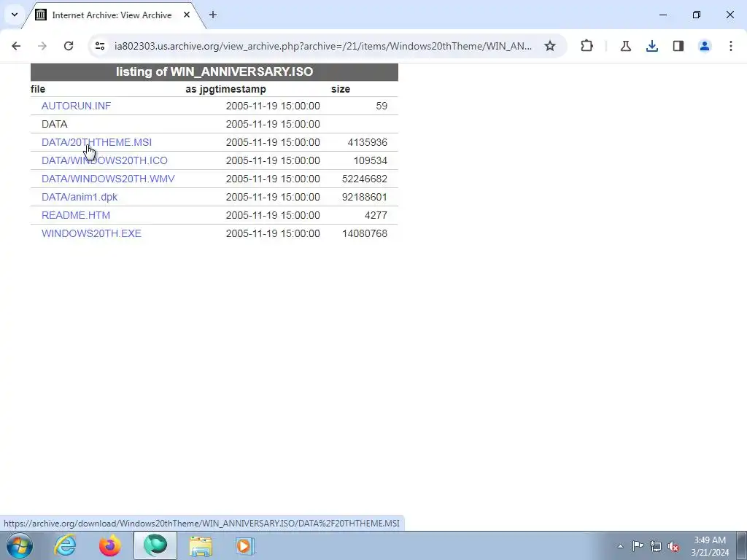Open README.HTM link
The height and width of the screenshot is (560, 747).
click(x=76, y=215)
